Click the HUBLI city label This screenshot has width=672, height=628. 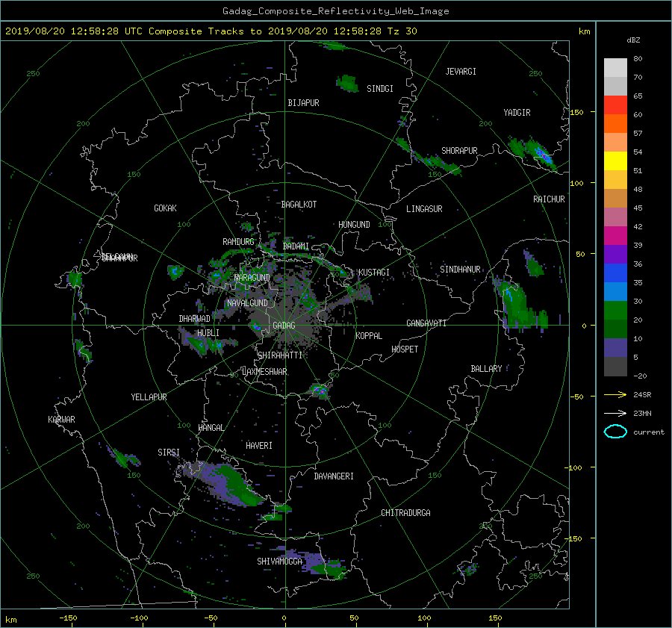(x=208, y=333)
